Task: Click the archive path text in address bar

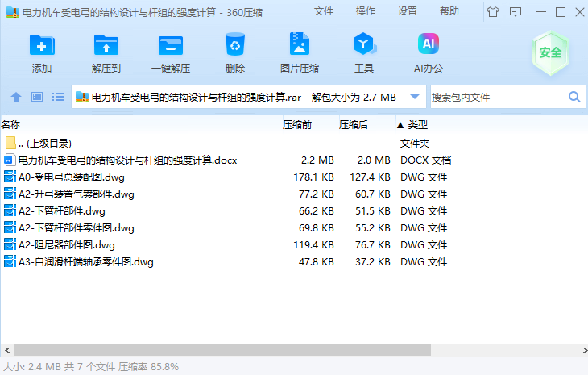Action: pos(244,98)
